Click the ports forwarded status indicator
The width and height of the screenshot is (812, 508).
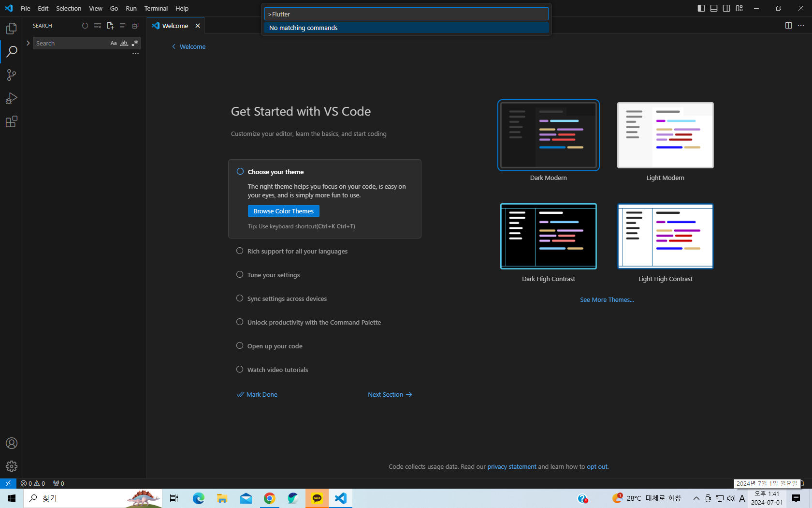click(x=58, y=483)
